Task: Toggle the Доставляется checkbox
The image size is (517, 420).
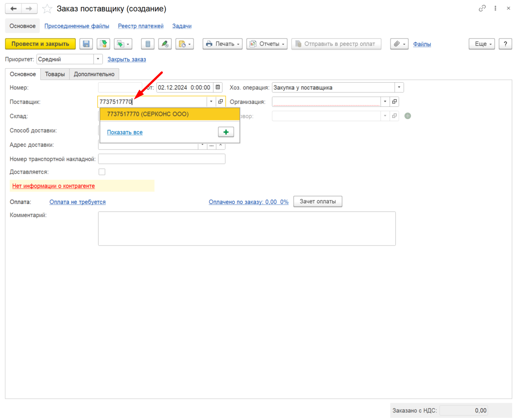Action: [x=102, y=172]
